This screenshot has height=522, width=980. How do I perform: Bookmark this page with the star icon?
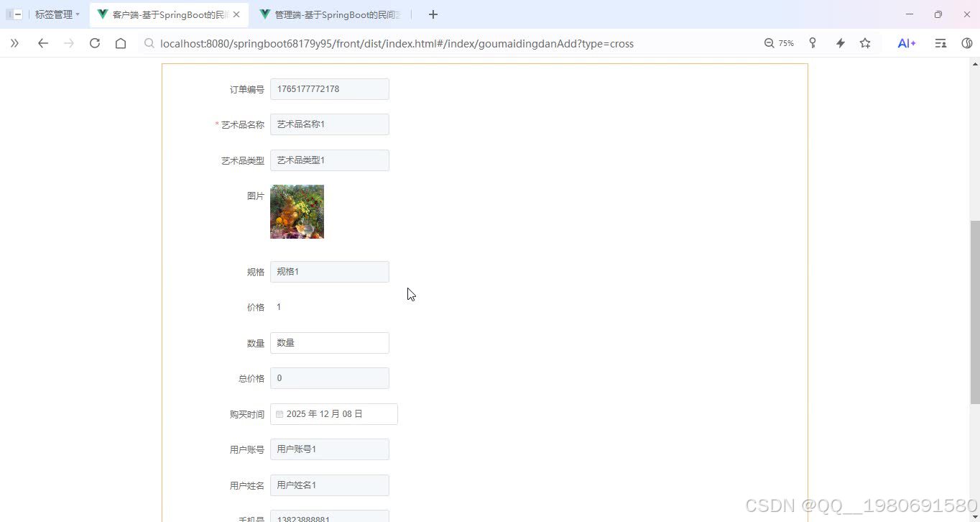(x=865, y=43)
